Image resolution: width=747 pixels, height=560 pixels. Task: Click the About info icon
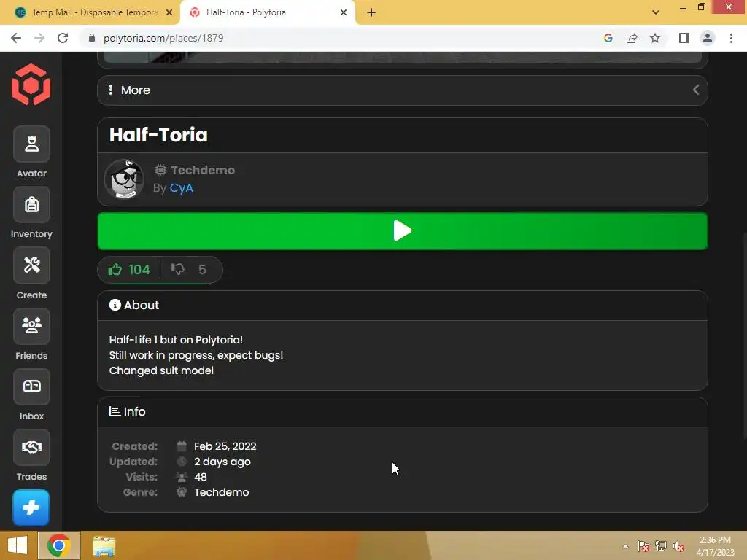tap(115, 306)
